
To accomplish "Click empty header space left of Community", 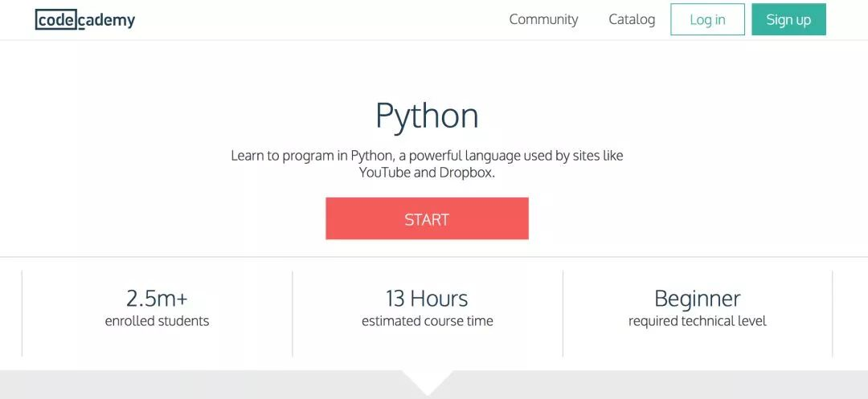I will (321, 20).
